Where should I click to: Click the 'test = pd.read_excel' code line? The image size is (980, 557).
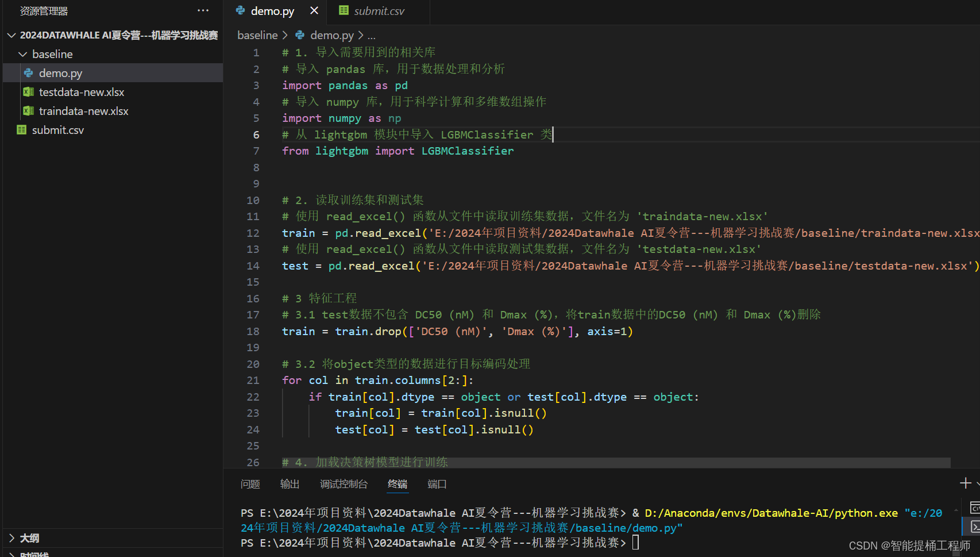pos(631,266)
